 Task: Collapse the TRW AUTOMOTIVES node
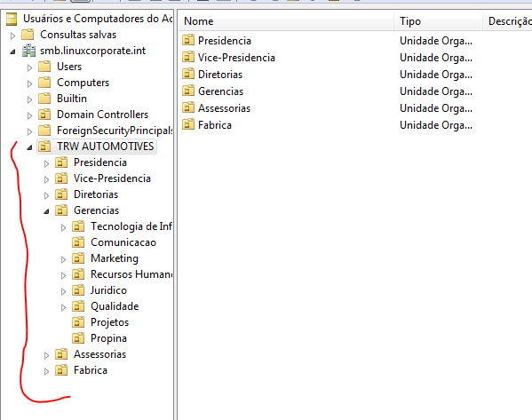point(29,147)
